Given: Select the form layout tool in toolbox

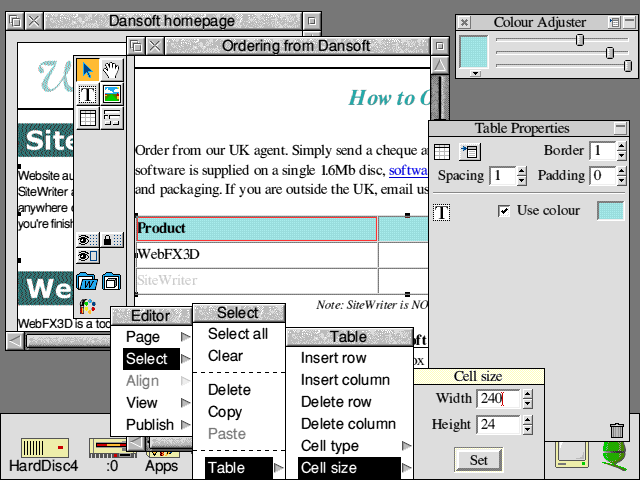Looking at the screenshot, I should click(112, 118).
